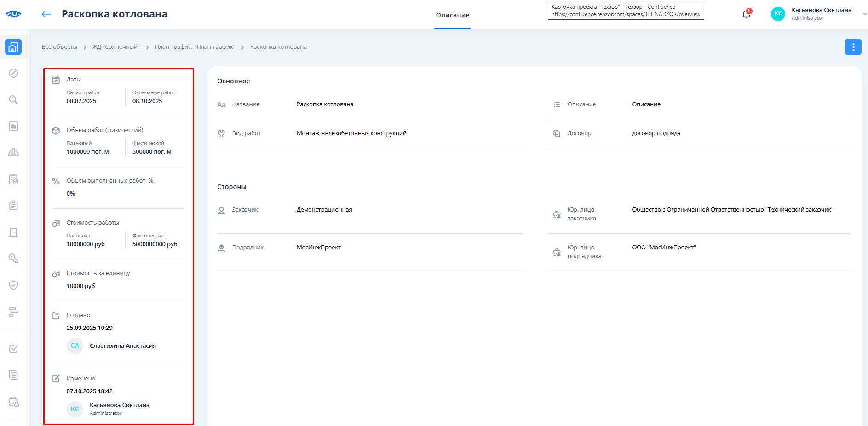Click the briefcase with user sidebar icon

coord(14,402)
